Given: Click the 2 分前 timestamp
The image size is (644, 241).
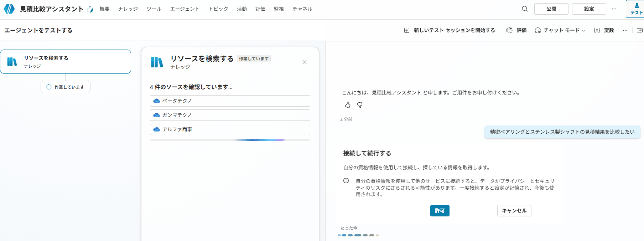Looking at the screenshot, I should click(x=346, y=119).
